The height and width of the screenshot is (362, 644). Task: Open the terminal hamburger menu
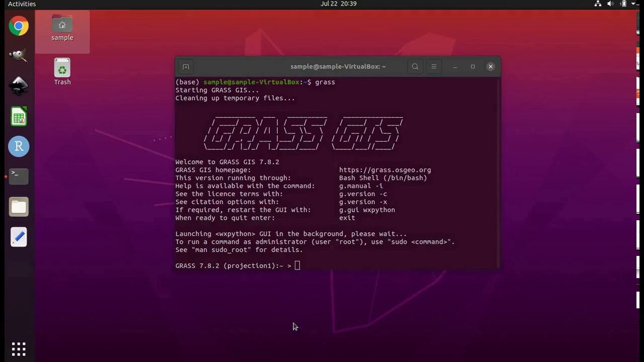click(434, 66)
